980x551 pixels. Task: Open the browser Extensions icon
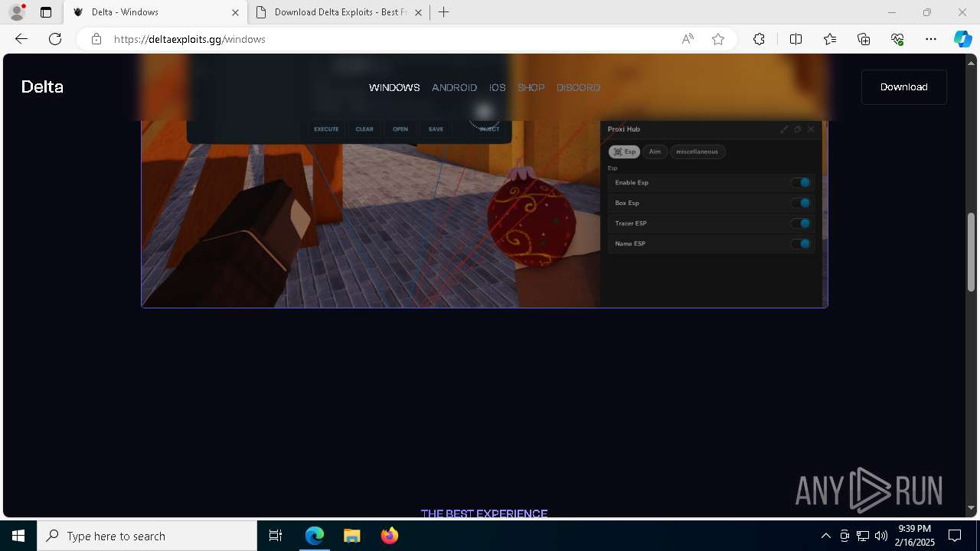coord(759,39)
